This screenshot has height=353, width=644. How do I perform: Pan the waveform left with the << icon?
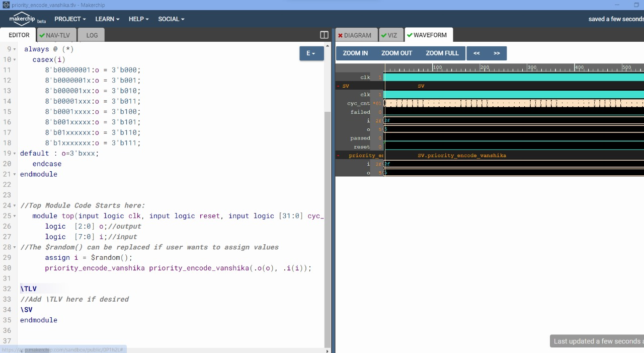click(476, 53)
